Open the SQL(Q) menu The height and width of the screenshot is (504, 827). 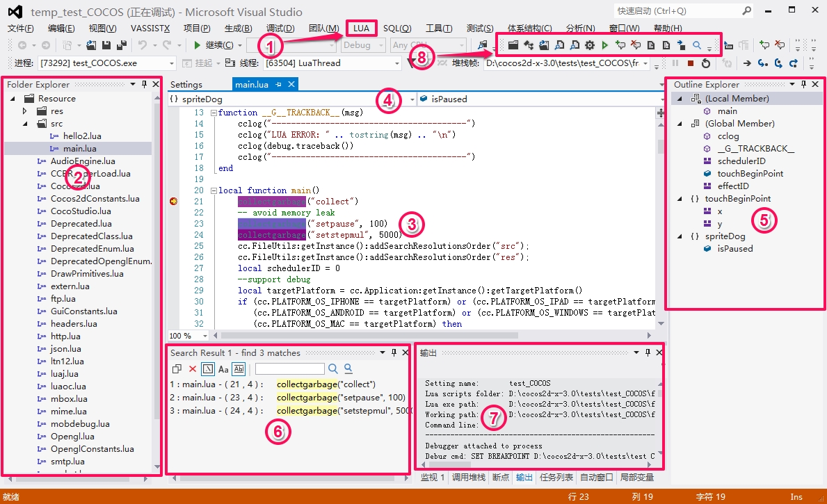397,29
